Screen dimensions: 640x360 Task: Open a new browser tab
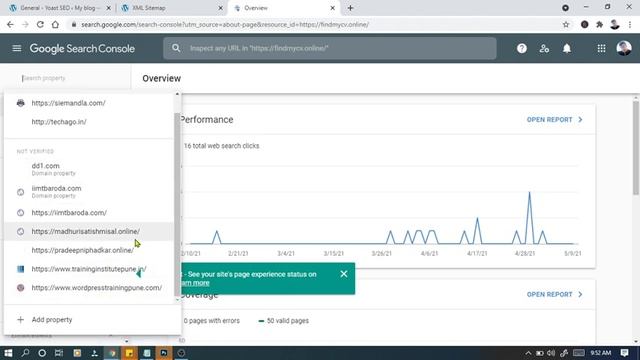click(x=350, y=8)
